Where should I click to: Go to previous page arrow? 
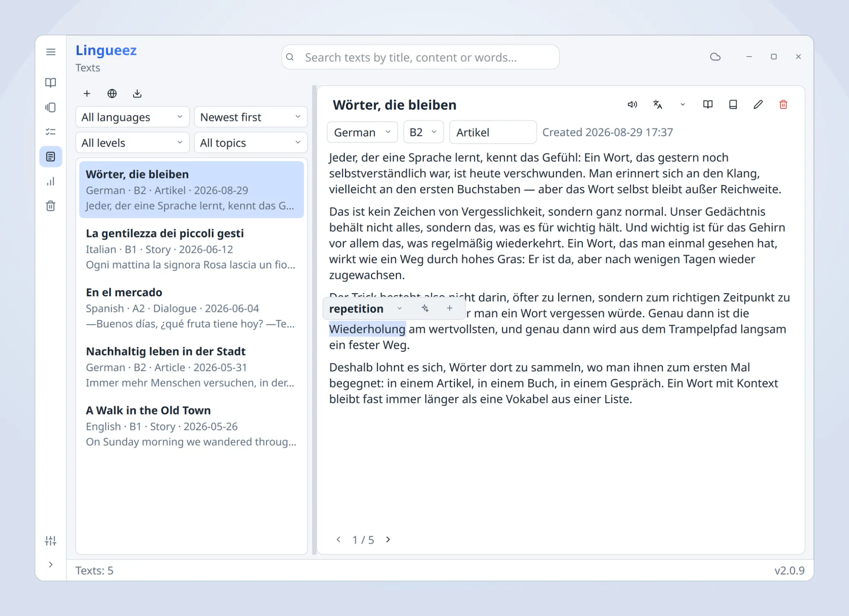click(x=338, y=540)
